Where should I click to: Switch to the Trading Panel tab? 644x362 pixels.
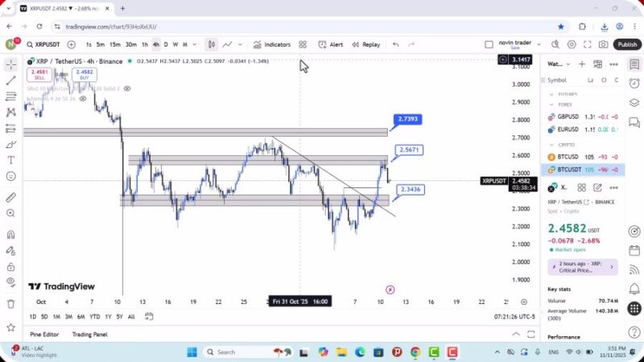tap(89, 334)
